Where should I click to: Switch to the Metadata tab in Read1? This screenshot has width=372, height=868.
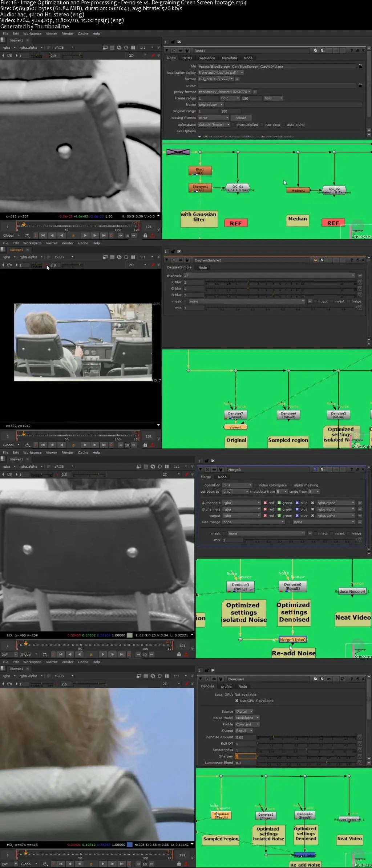click(x=229, y=58)
